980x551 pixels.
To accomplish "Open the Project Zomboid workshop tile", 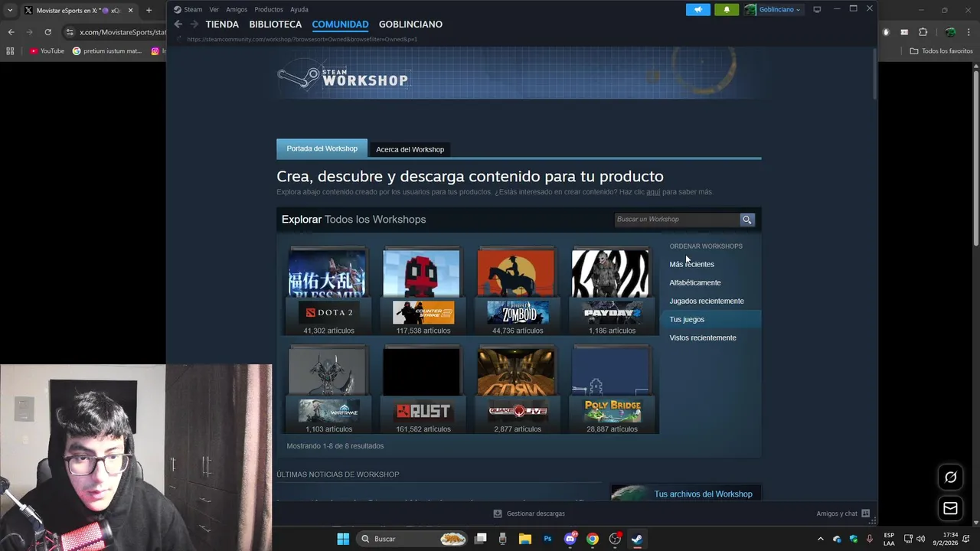I will click(x=518, y=291).
